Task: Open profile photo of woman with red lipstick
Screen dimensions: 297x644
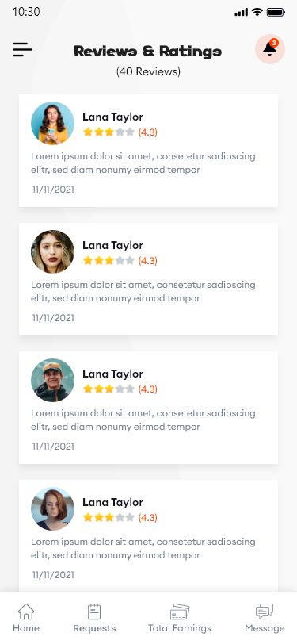Action: tap(52, 251)
